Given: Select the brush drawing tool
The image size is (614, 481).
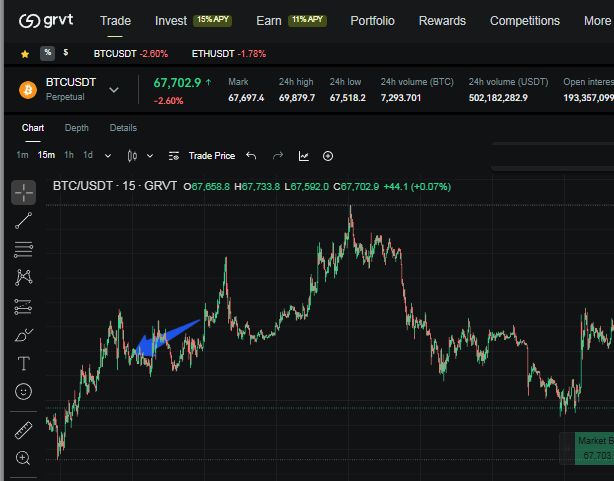Looking at the screenshot, I should (24, 335).
